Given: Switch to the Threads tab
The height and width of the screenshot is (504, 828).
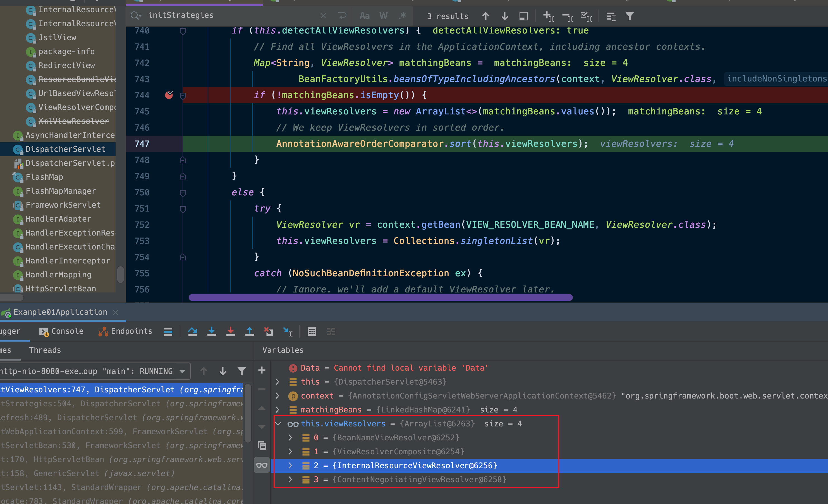Looking at the screenshot, I should tap(45, 350).
